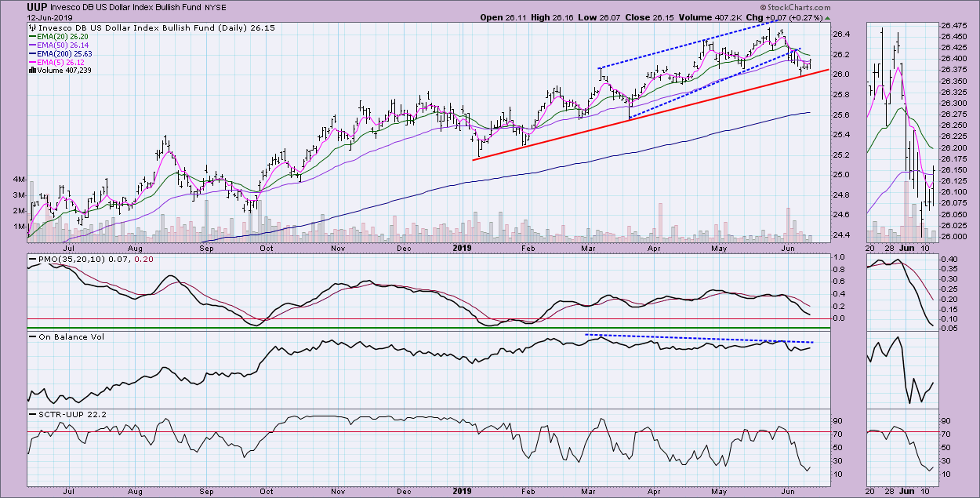The image size is (980, 498).
Task: Click the SCTR-UUP 22.2 indicator label
Action: (x=67, y=413)
